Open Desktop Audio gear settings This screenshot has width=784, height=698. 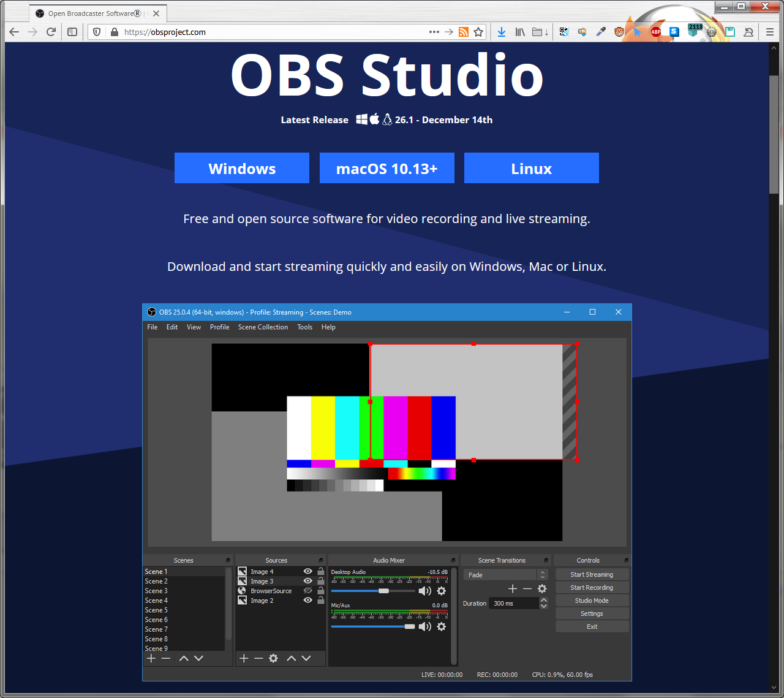442,591
